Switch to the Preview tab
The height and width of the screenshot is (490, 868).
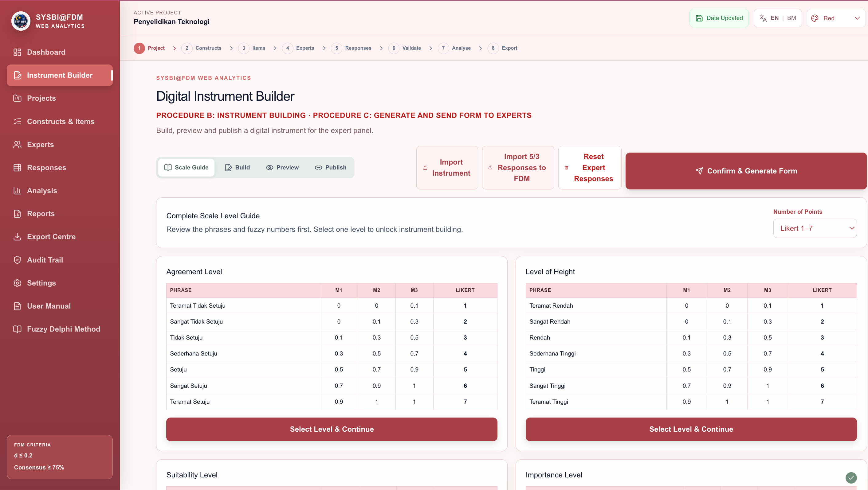[282, 167]
